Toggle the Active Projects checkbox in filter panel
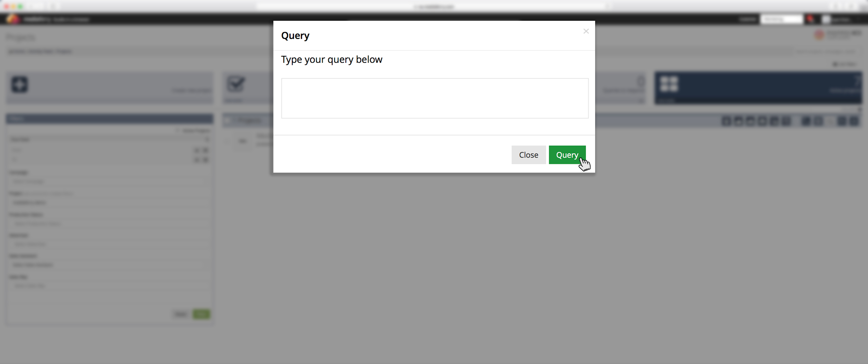Viewport: 868px width, 364px height. pyautogui.click(x=178, y=131)
